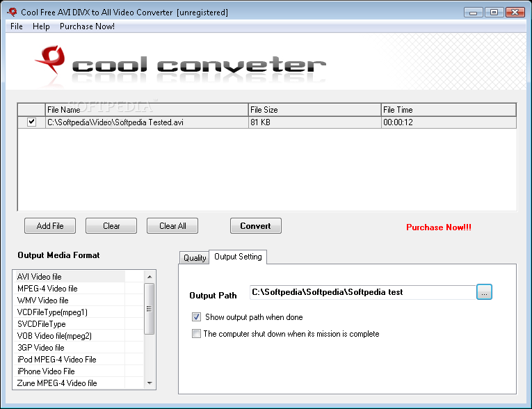532x409 pixels.
Task: Open the Purchase Now! menu
Action: click(x=87, y=26)
